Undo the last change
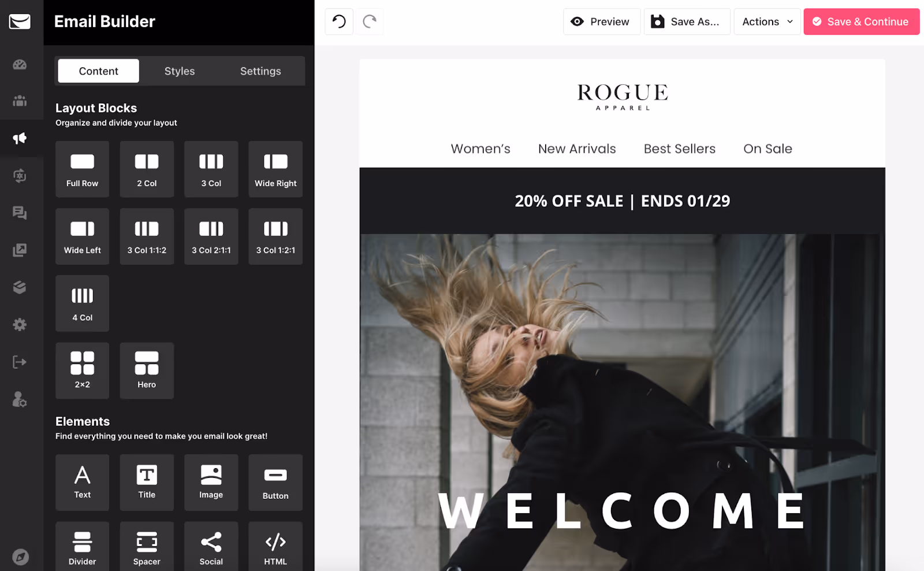The image size is (924, 571). pyautogui.click(x=339, y=21)
